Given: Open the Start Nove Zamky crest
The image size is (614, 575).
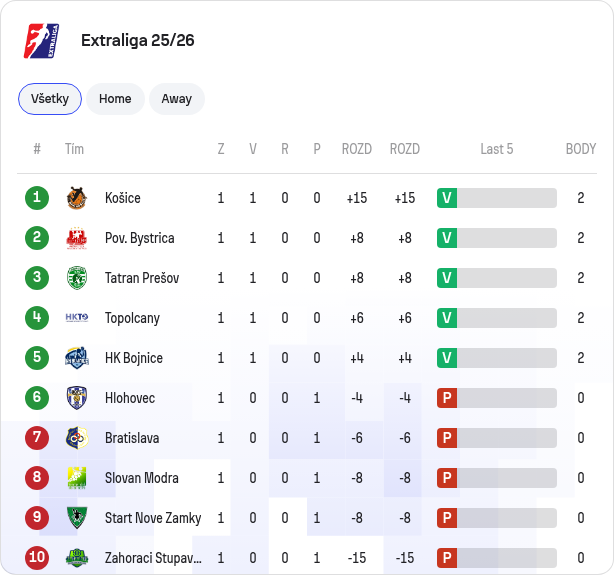Looking at the screenshot, I should click(77, 518).
